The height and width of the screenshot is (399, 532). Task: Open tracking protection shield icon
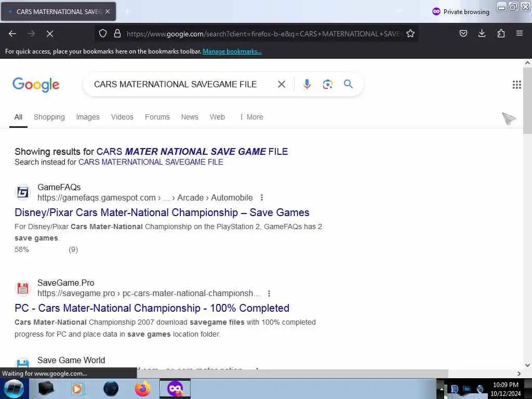103,33
